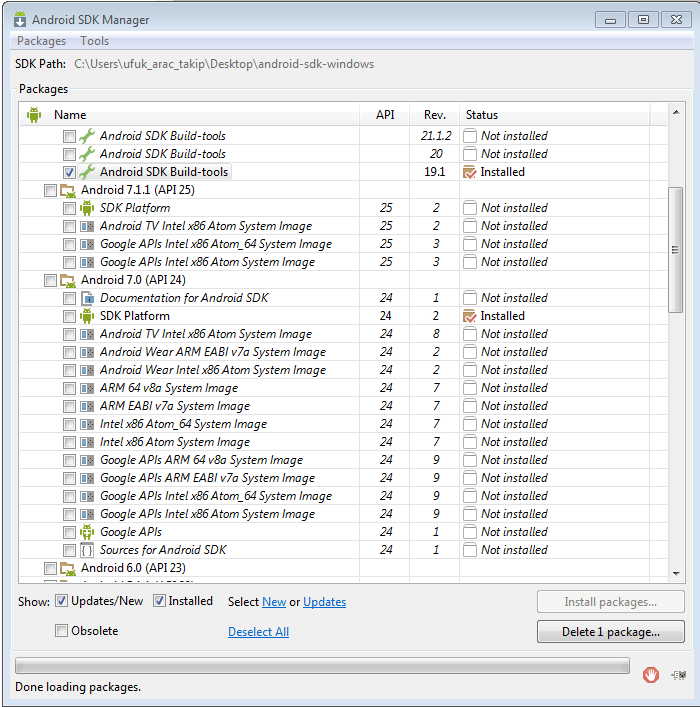
Task: Click the wrench icon for Build-tools 19.1
Action: 87,172
